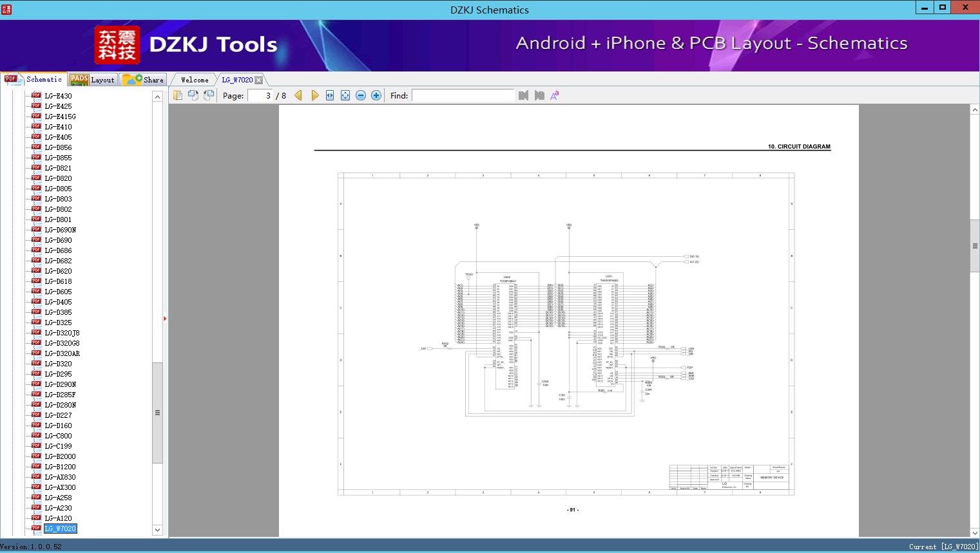Choose LG-D325 in the tree
Screen dimensions: 980x553
point(58,323)
